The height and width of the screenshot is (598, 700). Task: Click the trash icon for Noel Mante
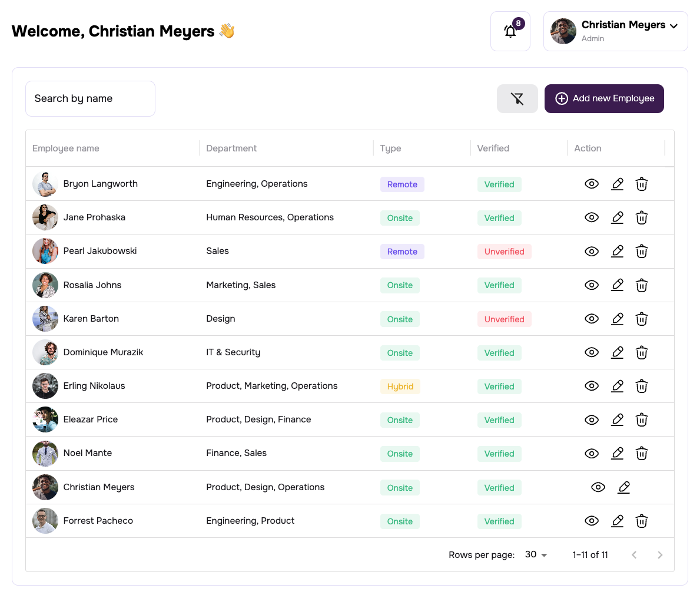coord(641,454)
